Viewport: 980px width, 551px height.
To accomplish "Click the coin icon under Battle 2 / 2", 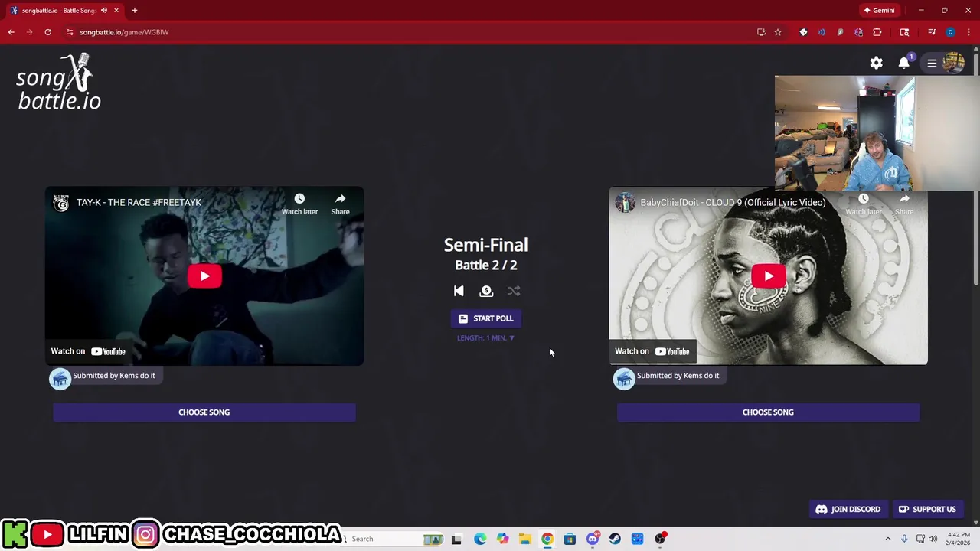I will pyautogui.click(x=486, y=291).
